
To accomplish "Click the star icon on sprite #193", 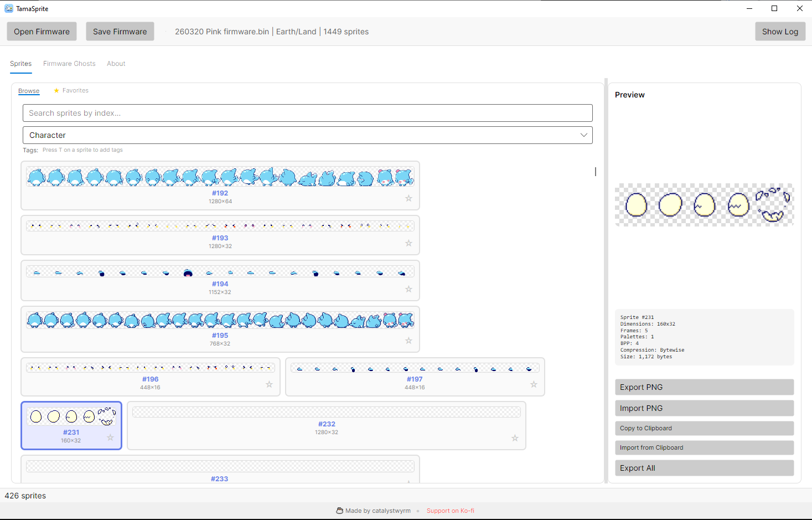I will 408,243.
